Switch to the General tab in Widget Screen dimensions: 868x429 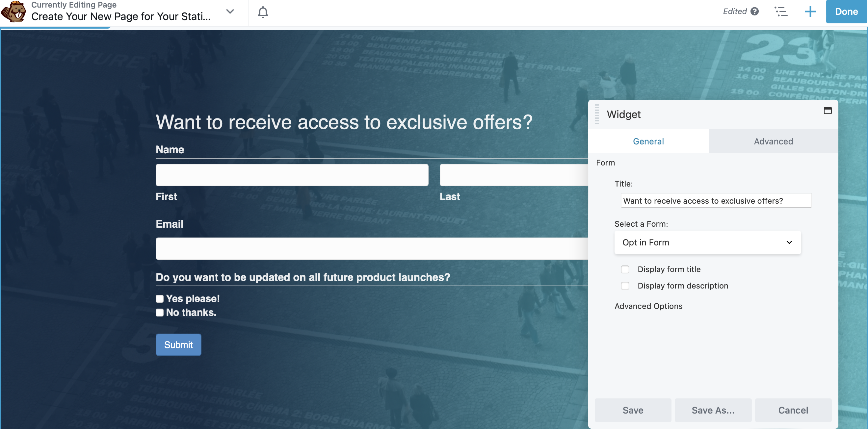point(649,140)
